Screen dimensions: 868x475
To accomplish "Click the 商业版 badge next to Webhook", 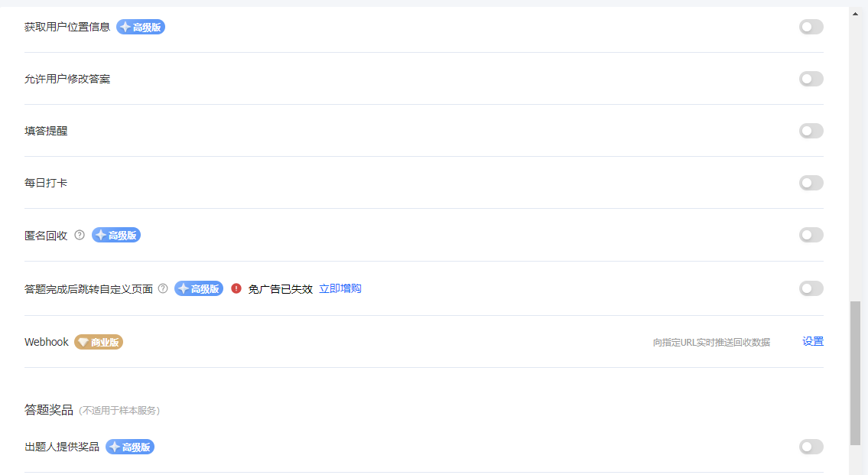I will [x=99, y=342].
